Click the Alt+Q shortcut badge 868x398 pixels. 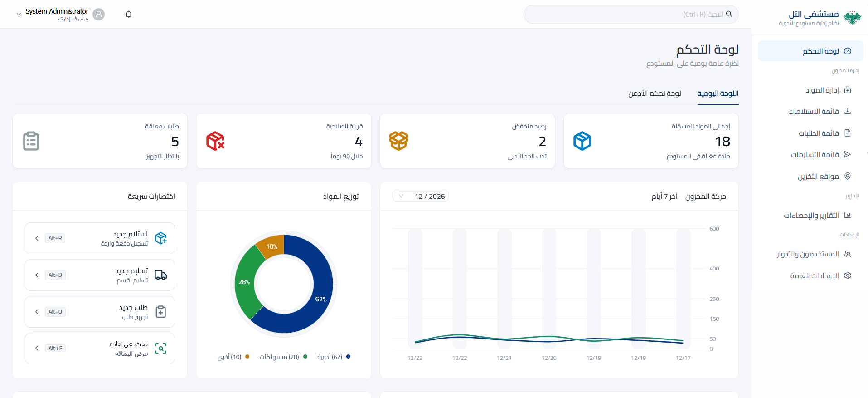(x=55, y=312)
